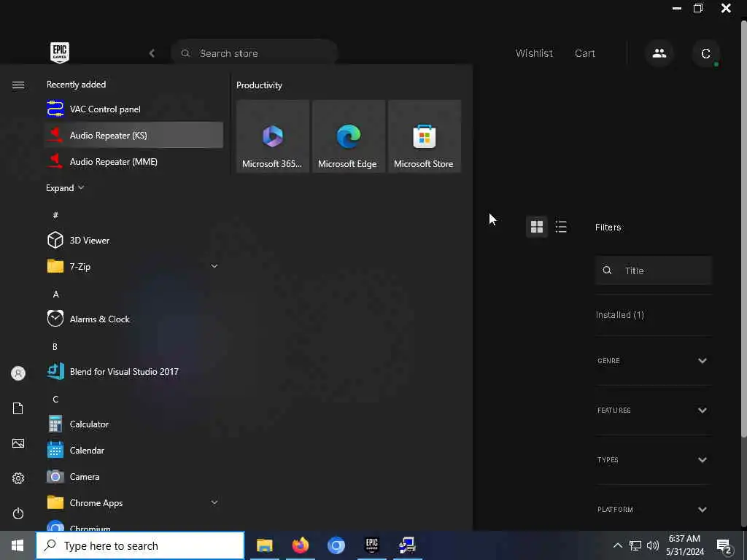
Task: Click the Epic Games logo
Action: coord(60,52)
